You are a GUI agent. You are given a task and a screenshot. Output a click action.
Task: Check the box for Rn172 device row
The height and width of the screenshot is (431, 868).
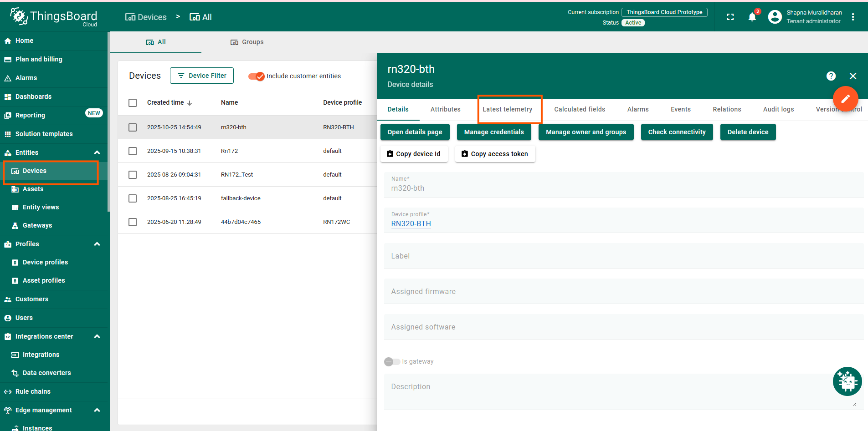pos(133,151)
